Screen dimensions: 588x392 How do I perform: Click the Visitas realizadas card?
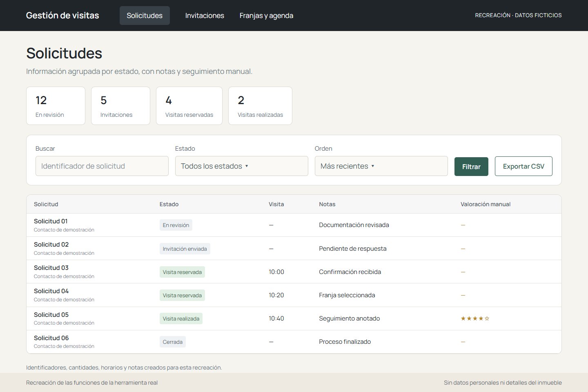(x=260, y=106)
